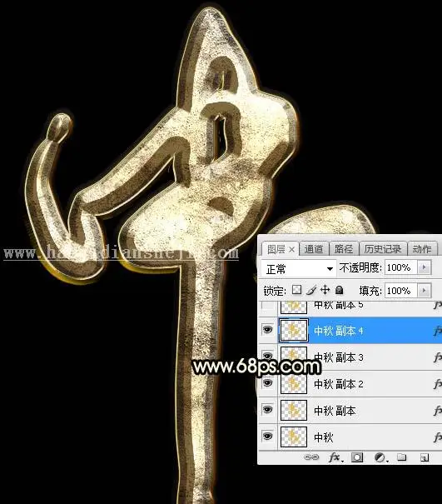
Task: Open the 不透明度 opacity slider arrow
Action: [x=424, y=267]
